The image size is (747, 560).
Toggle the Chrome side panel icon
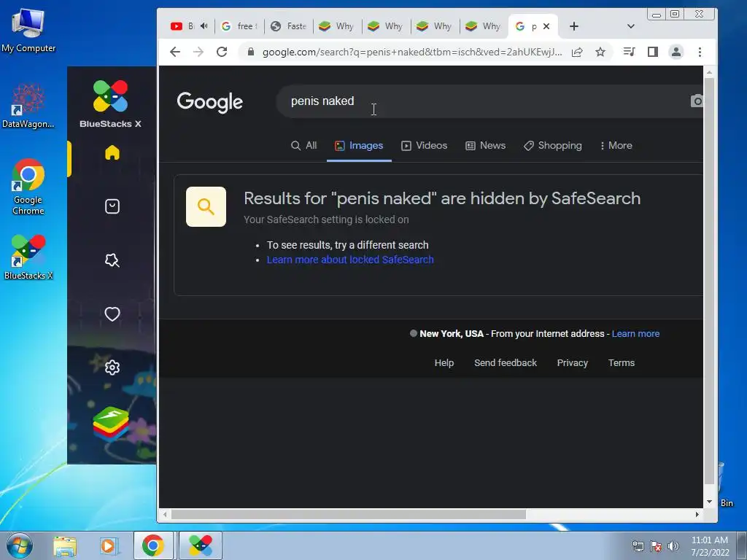653,52
